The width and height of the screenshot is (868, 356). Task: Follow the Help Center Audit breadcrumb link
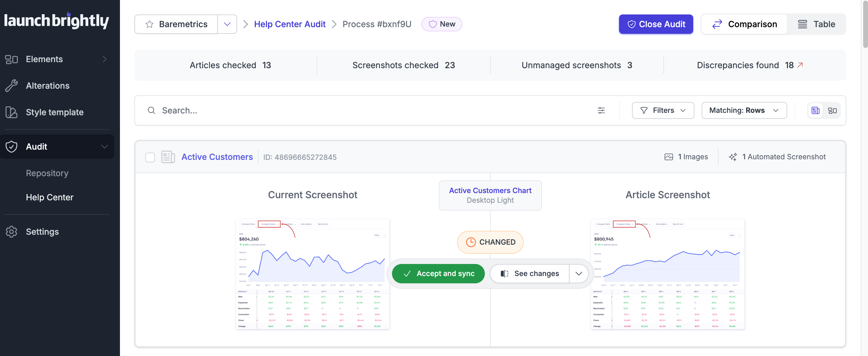(x=289, y=24)
